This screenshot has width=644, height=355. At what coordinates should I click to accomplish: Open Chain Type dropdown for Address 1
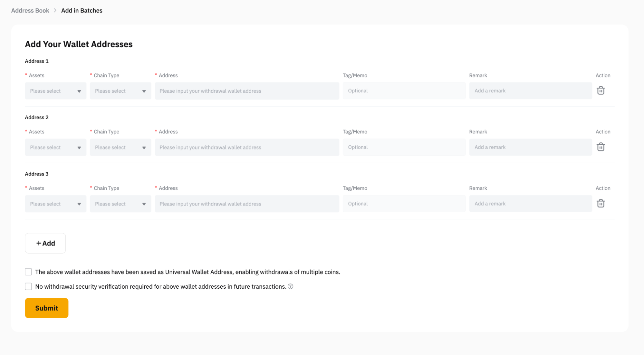coord(120,91)
